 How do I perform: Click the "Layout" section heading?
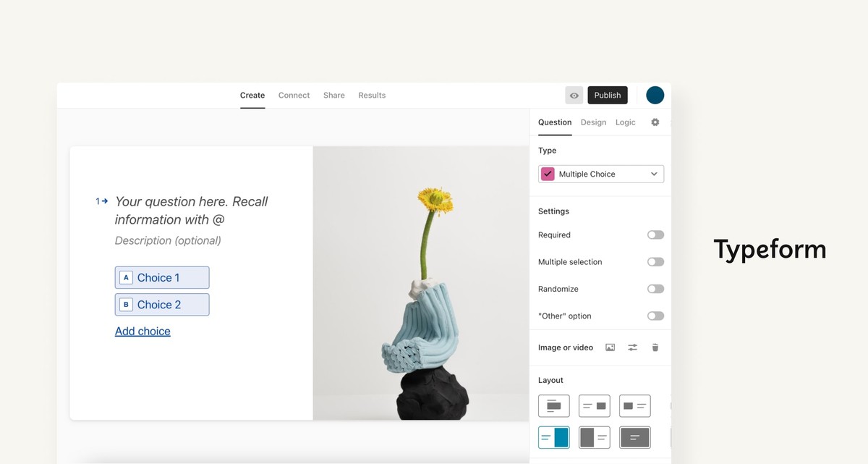coord(550,381)
